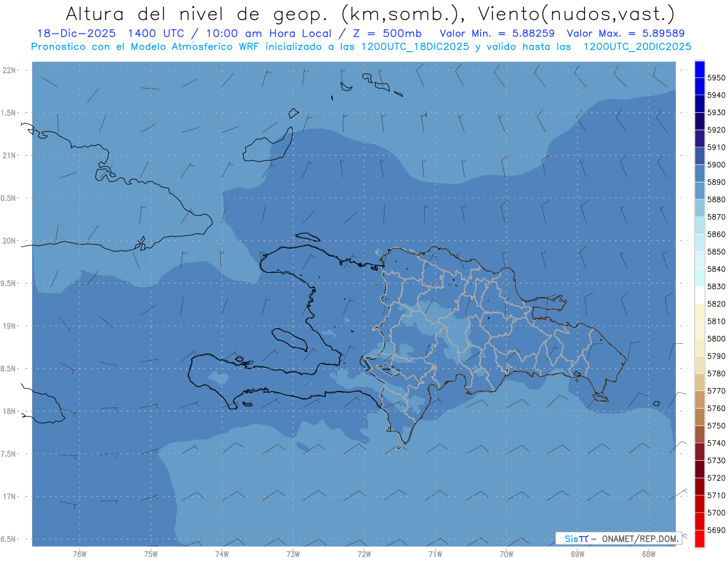Click the '19N' latitude label
Image resolution: width=728 pixels, height=562 pixels.
pos(10,326)
